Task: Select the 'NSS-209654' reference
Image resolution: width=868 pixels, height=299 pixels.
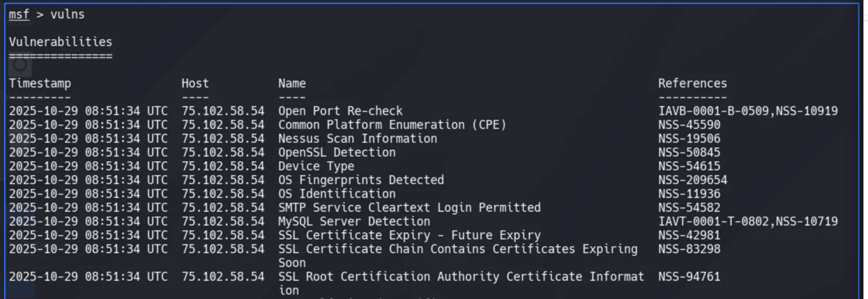Action: (x=693, y=180)
